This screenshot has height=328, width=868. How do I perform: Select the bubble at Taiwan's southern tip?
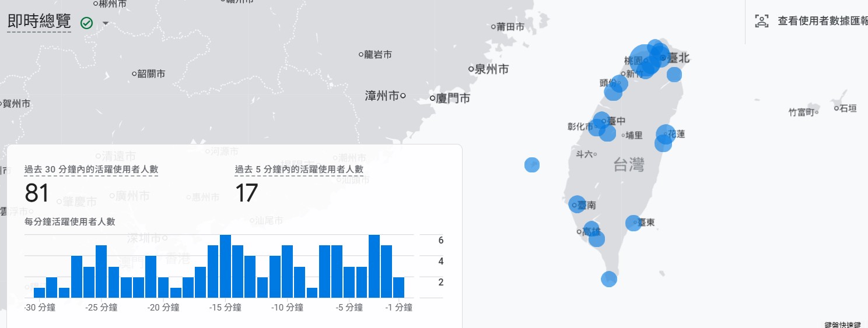pyautogui.click(x=608, y=279)
